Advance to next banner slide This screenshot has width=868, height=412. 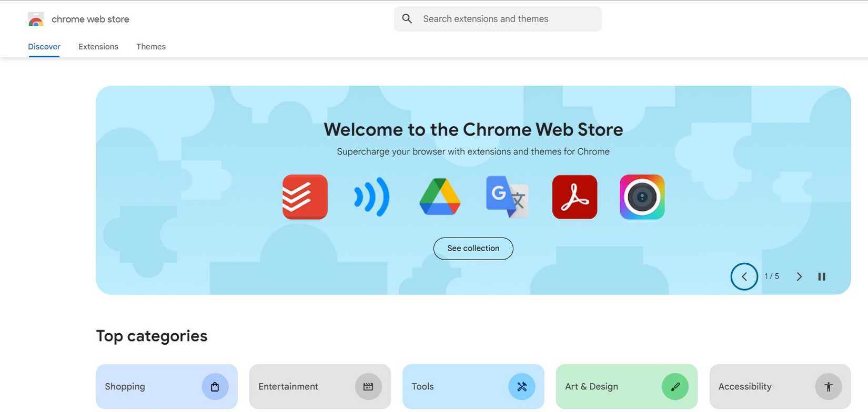(799, 276)
